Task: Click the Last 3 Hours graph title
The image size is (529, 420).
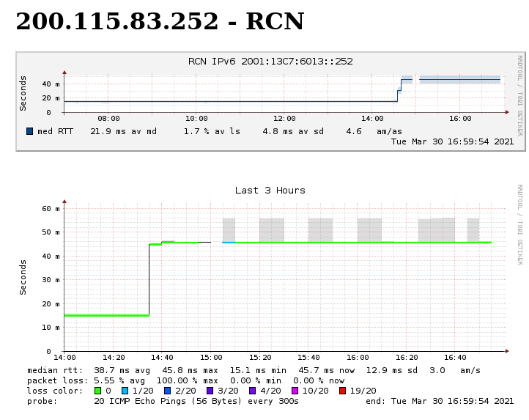Action: pos(270,191)
